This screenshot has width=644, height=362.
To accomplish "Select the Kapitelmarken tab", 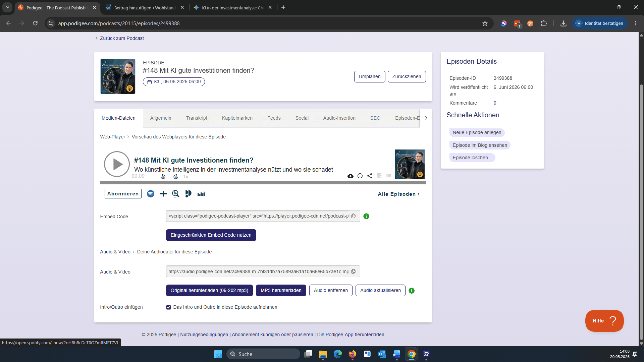I will (x=237, y=118).
